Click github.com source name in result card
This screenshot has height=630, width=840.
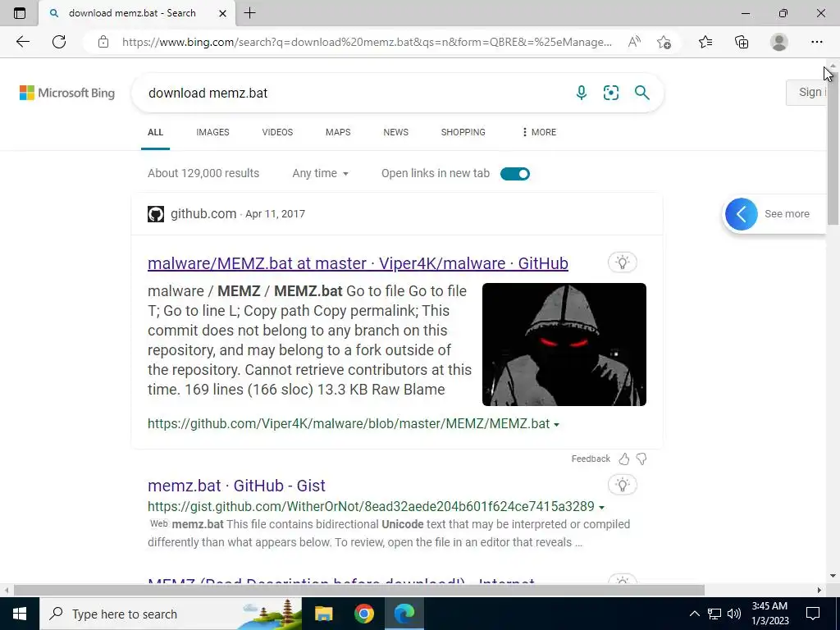point(203,214)
